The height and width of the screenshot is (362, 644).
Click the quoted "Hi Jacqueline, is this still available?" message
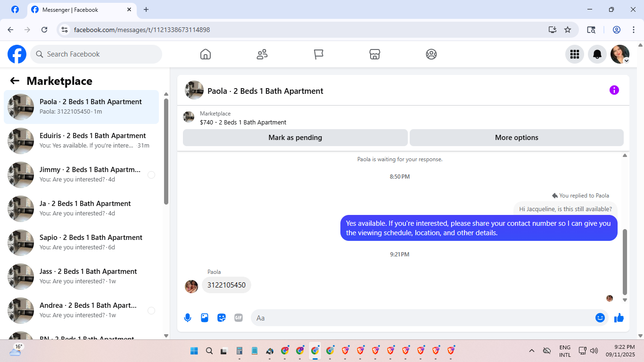[565, 209]
